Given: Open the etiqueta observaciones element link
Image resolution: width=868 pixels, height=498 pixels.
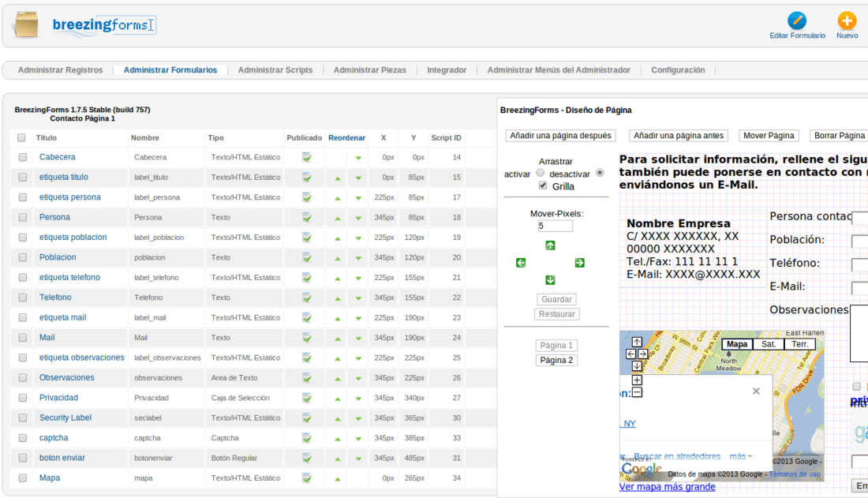Looking at the screenshot, I should (82, 358).
